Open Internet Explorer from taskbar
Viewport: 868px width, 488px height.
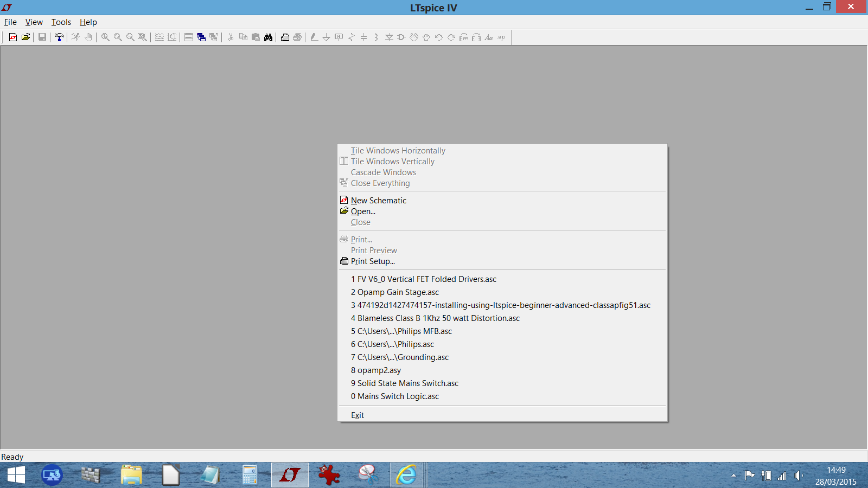(x=406, y=476)
